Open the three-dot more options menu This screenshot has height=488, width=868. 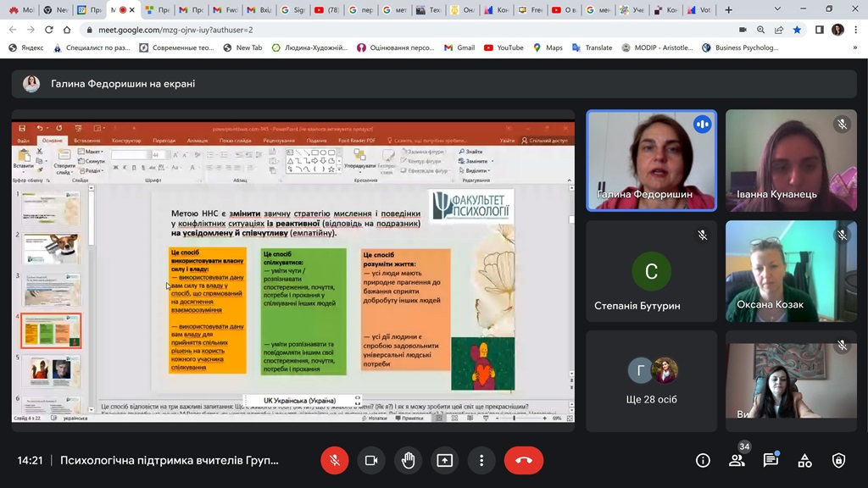[x=481, y=460]
